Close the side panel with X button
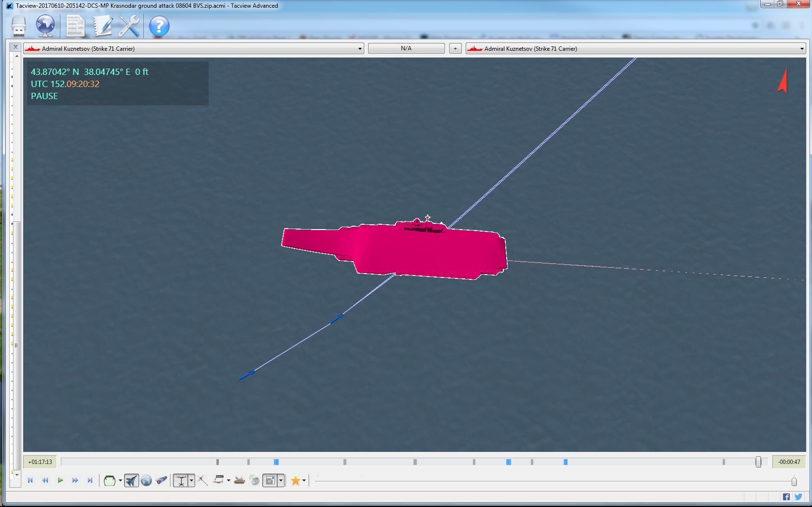 pos(15,47)
